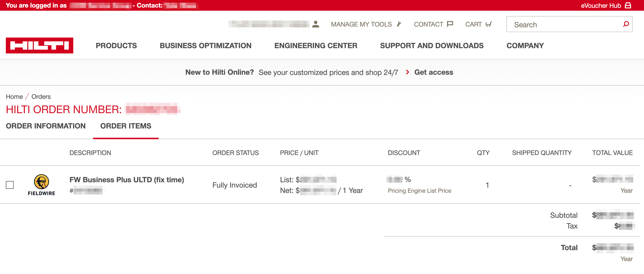Click the eVoucher Hub printer icon

pos(628,5)
